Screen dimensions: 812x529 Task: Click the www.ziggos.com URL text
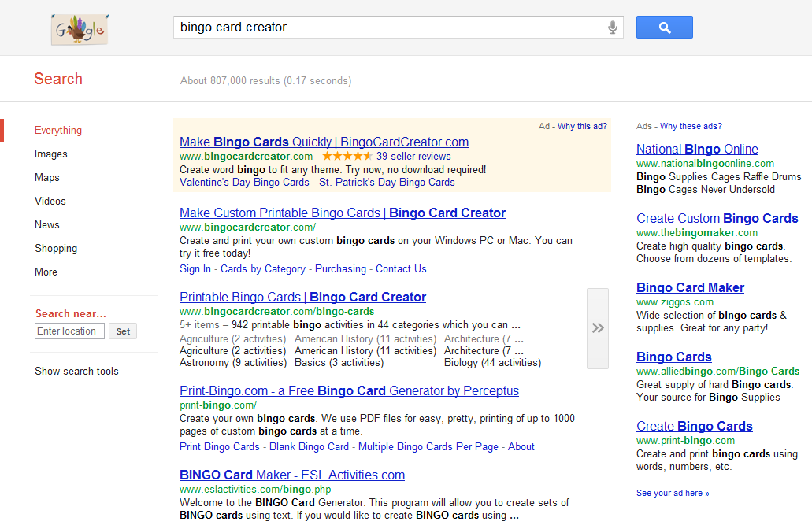point(675,301)
